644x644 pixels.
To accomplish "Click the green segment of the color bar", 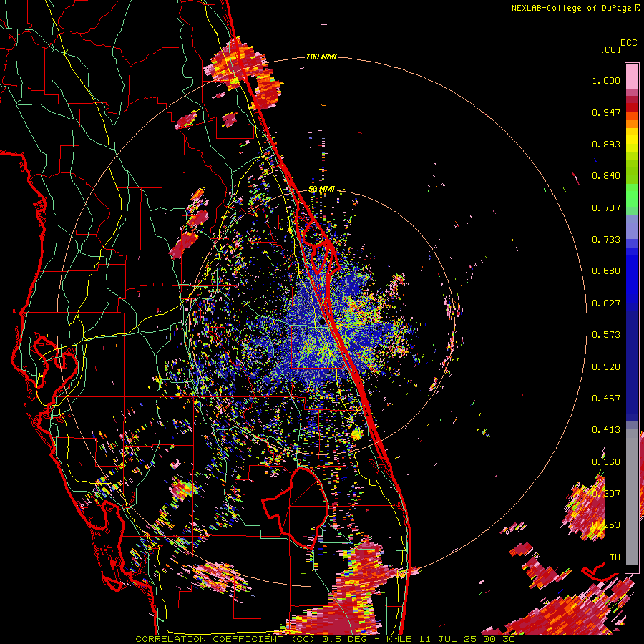I will [632, 199].
